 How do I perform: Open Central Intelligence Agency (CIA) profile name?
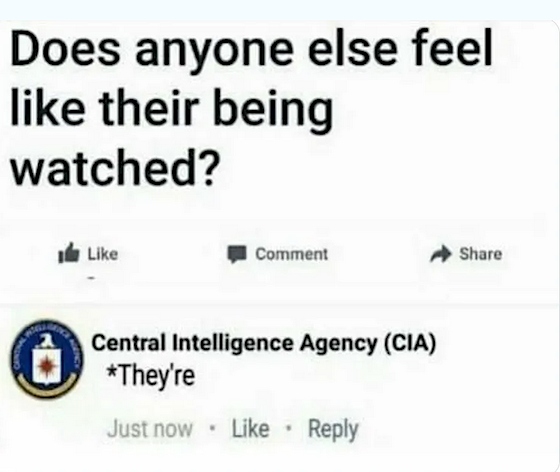tap(264, 343)
